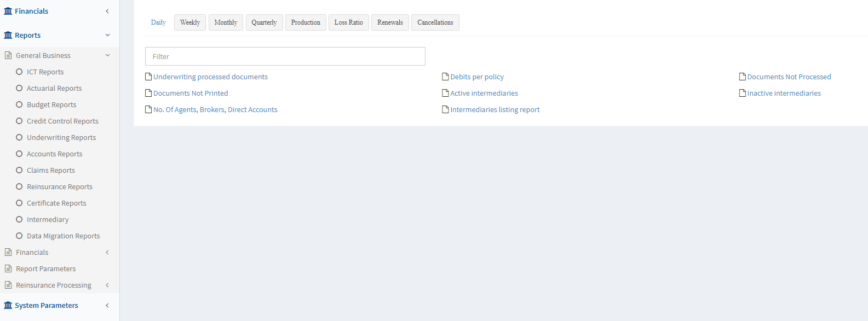Click file icon beside Underwriting processed documents
Viewport: 868px width, 321px height.
point(148,77)
